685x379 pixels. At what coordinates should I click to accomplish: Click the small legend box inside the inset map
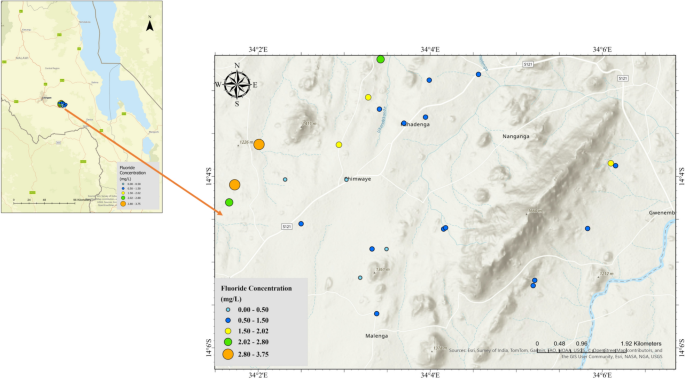138,186
